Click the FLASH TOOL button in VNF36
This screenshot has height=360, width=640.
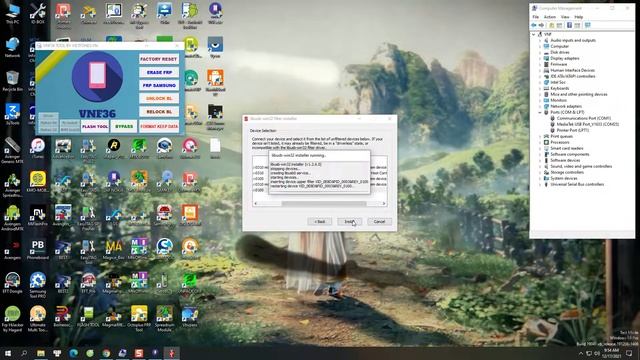95,127
